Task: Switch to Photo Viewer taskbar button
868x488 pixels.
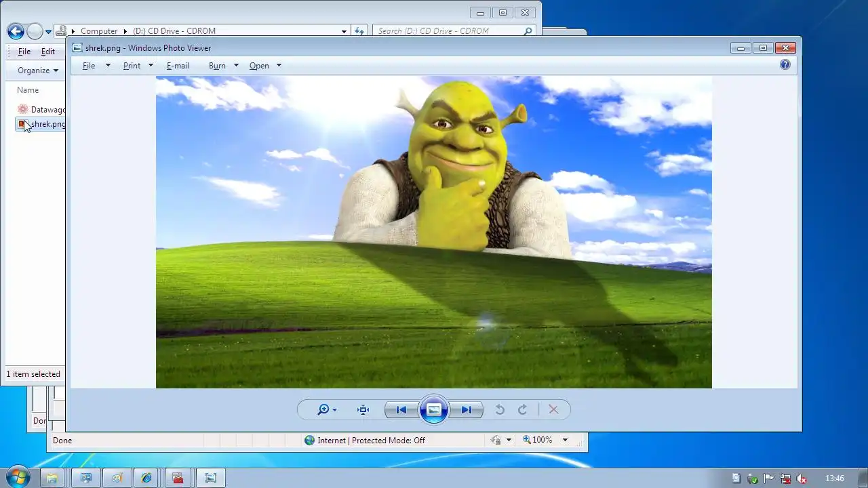Action: tap(211, 478)
